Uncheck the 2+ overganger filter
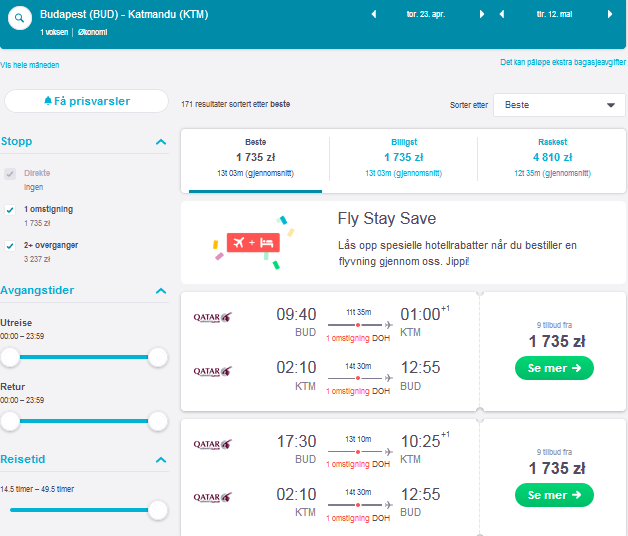The width and height of the screenshot is (628, 536). (10, 246)
